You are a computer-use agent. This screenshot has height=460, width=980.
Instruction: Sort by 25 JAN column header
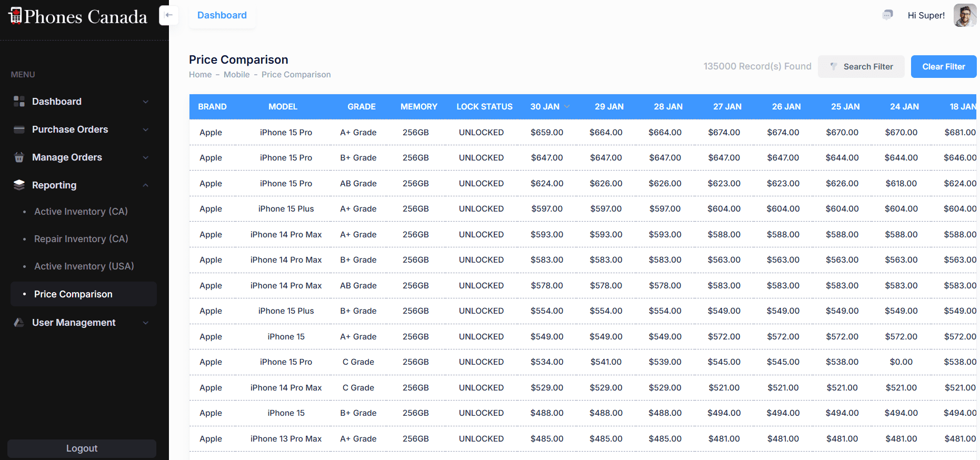(845, 106)
